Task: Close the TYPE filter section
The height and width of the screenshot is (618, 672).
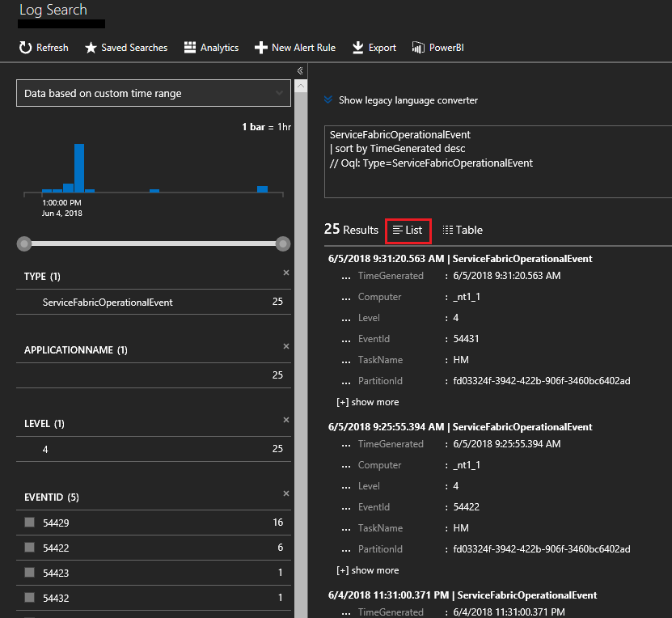Action: [286, 273]
